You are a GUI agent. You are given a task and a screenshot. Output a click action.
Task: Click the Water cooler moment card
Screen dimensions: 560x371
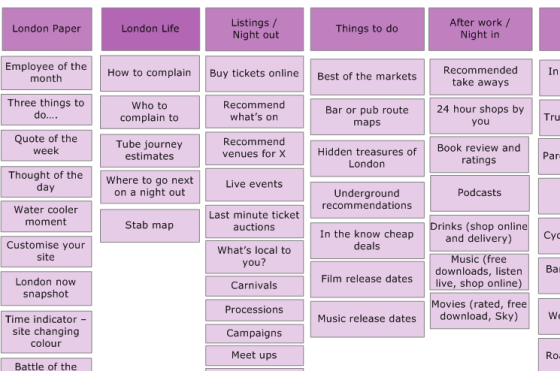point(46,216)
